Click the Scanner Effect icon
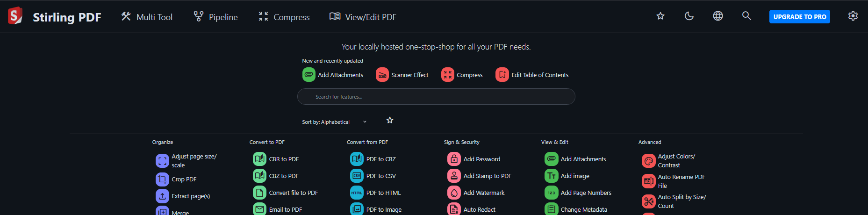The width and height of the screenshot is (868, 215). (x=382, y=75)
